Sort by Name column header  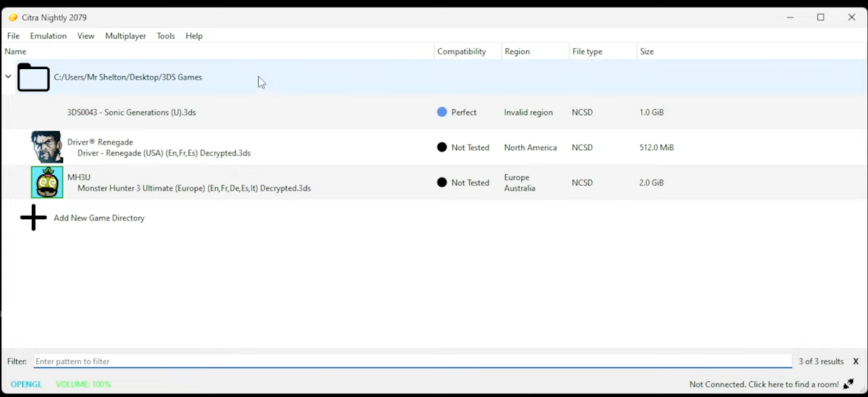217,52
